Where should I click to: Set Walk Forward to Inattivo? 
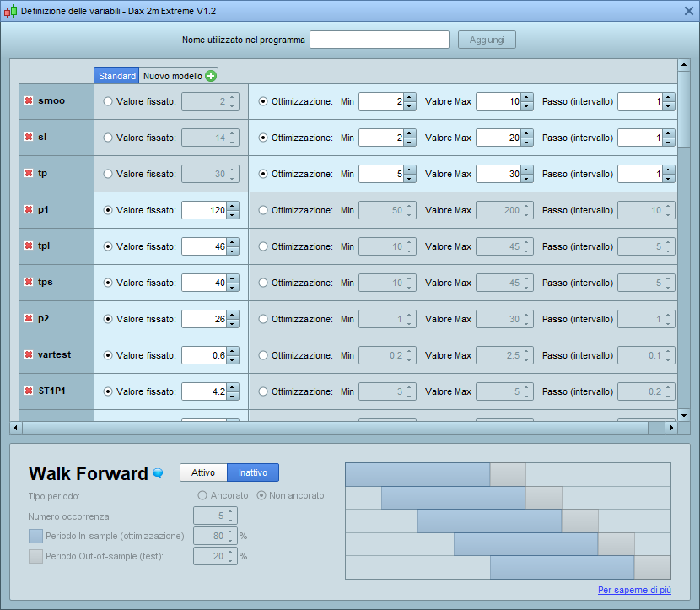coord(253,472)
